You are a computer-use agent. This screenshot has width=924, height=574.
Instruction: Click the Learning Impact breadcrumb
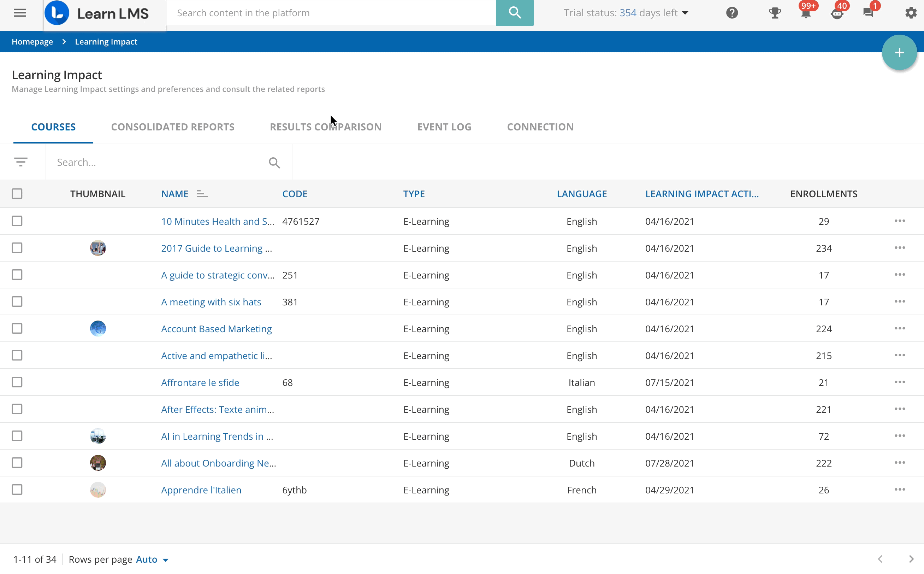tap(106, 42)
